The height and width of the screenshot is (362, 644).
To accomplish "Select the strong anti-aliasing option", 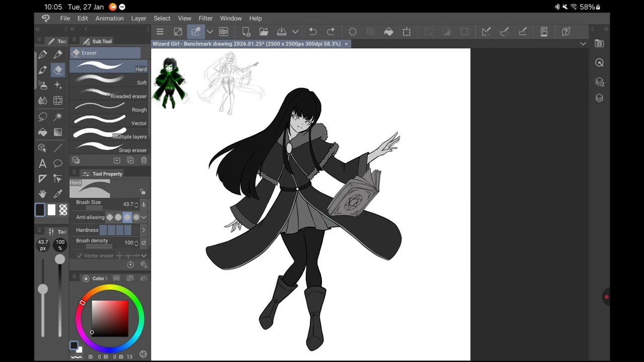I will (x=136, y=217).
